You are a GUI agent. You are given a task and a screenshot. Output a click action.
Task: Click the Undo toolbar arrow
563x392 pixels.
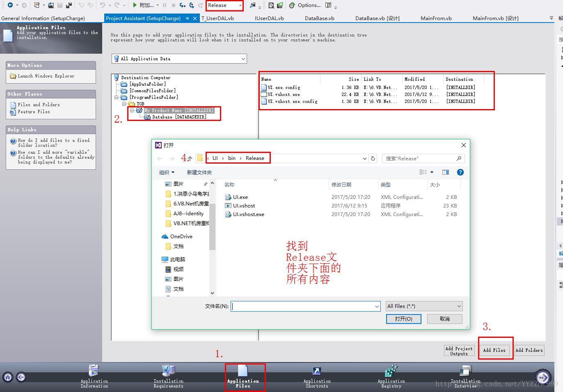point(102,5)
